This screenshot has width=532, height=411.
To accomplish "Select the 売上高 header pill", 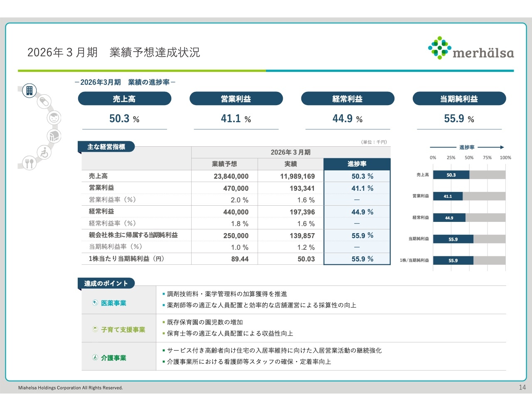I will [124, 99].
